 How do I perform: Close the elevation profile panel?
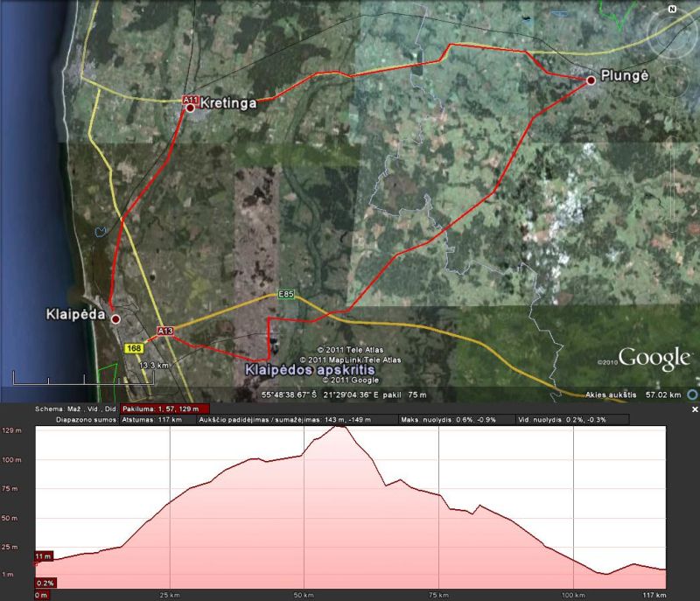(x=695, y=409)
